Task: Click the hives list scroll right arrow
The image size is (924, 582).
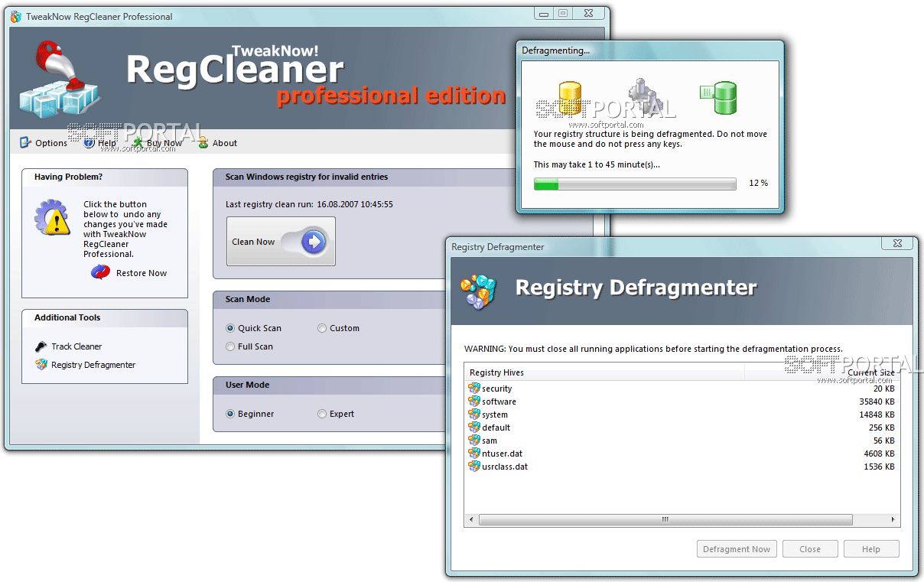Action: point(893,519)
